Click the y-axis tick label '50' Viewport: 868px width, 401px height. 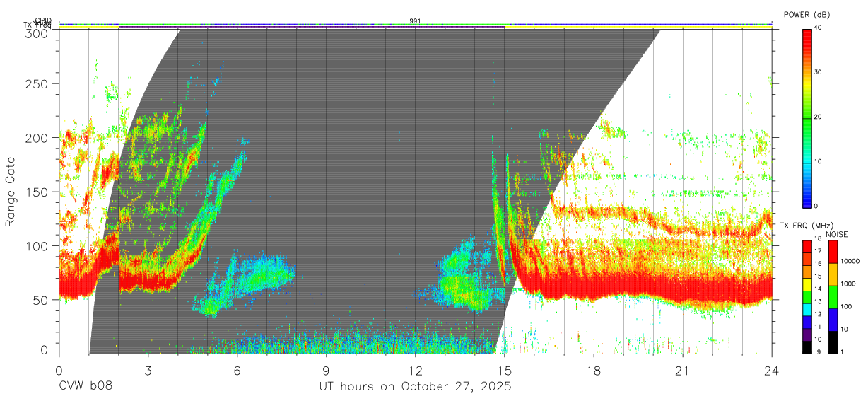pos(40,300)
